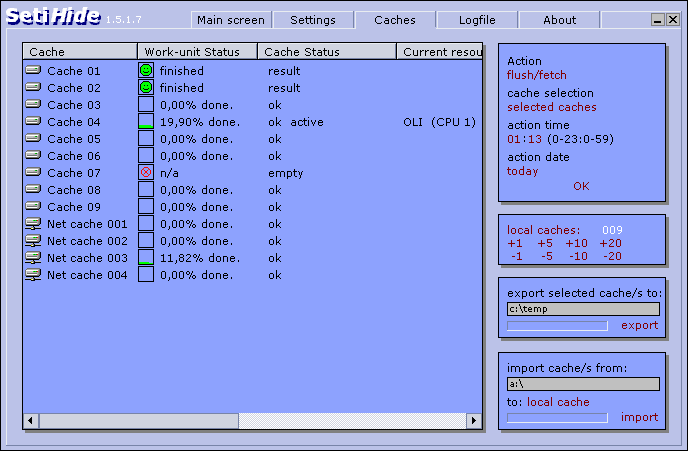Minimize the SetiHide window

pos(657,19)
